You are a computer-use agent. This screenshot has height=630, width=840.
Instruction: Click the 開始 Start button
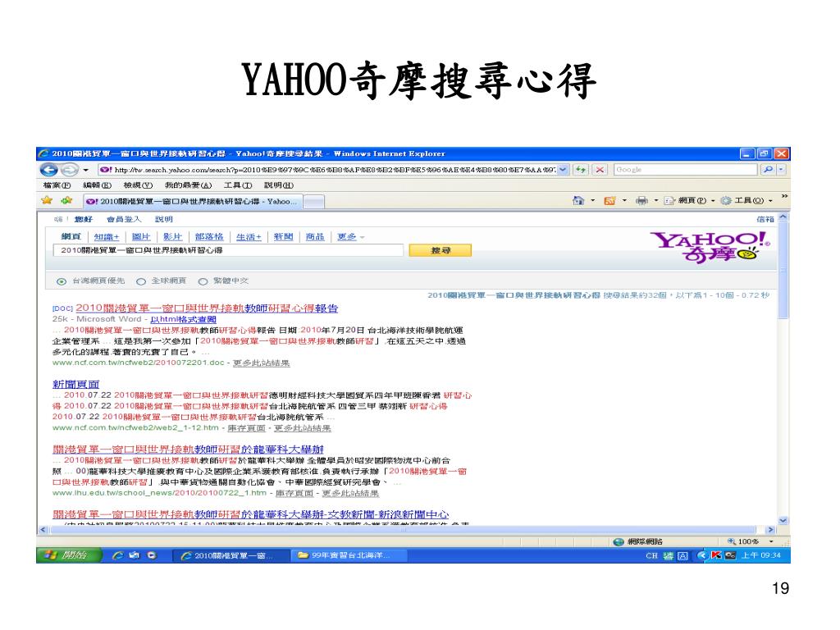pyautogui.click(x=69, y=555)
